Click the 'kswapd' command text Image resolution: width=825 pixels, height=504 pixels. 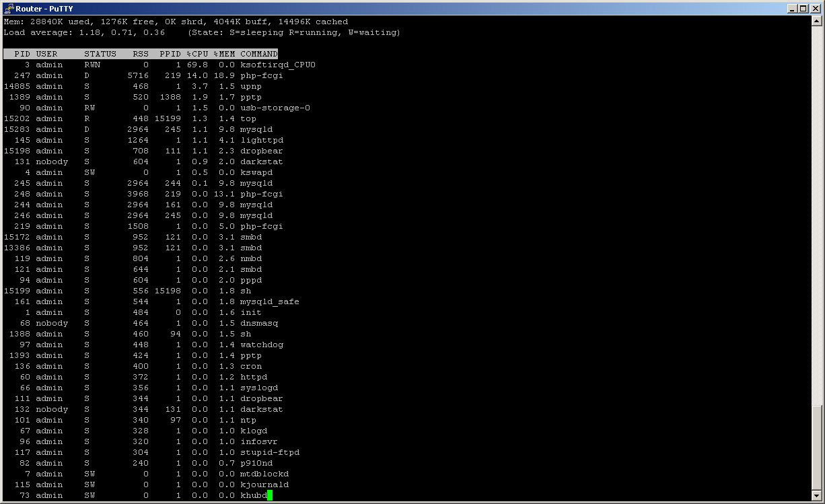click(x=256, y=172)
